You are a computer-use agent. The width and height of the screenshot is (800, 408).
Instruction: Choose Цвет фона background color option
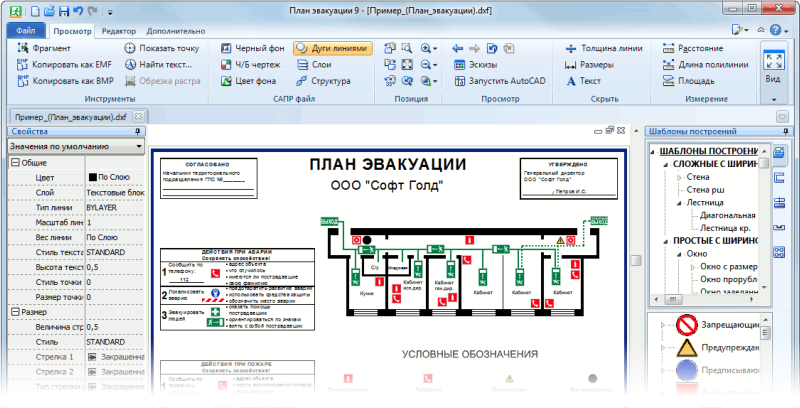(x=248, y=81)
